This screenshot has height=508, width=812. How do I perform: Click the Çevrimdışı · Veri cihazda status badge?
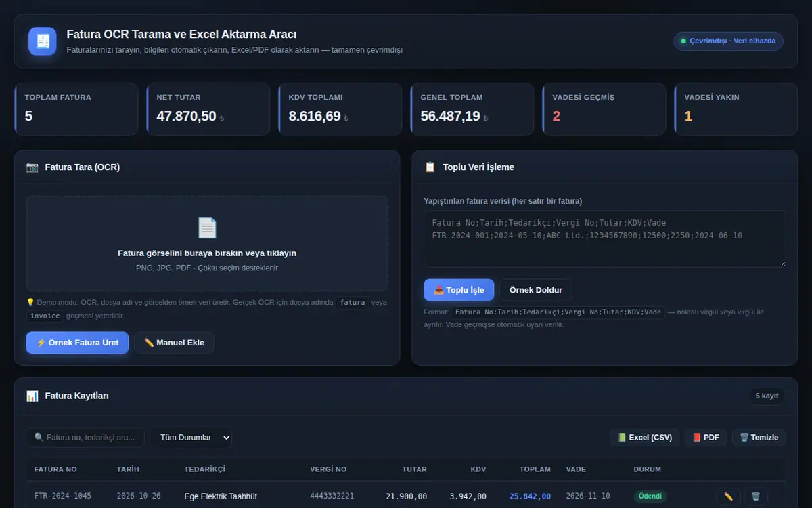click(728, 41)
